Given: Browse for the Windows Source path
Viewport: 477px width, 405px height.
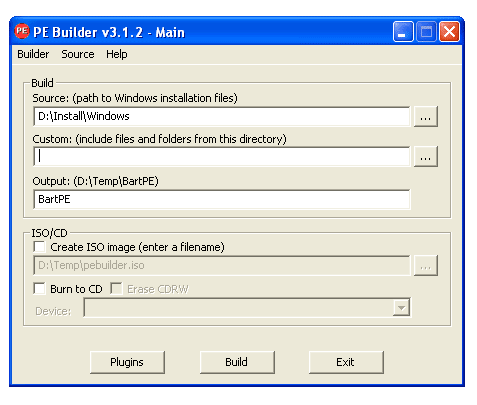Looking at the screenshot, I should [x=426, y=117].
